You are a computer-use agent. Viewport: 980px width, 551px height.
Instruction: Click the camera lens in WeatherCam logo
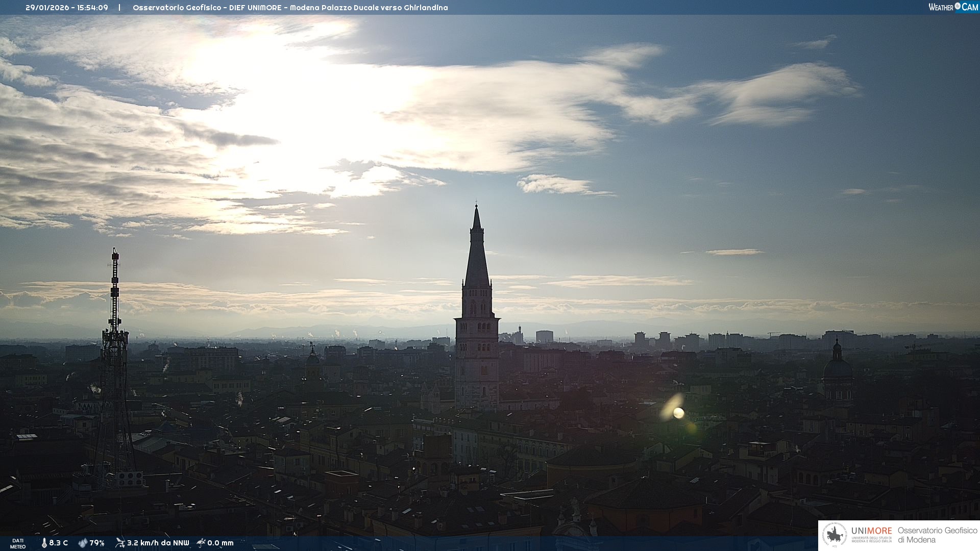point(958,6)
